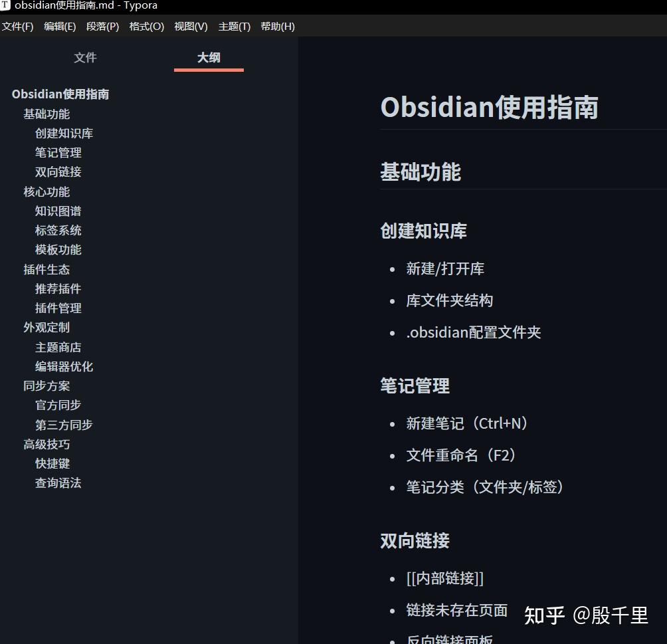
Task: Open the 编辑(E) menu
Action: [60, 27]
